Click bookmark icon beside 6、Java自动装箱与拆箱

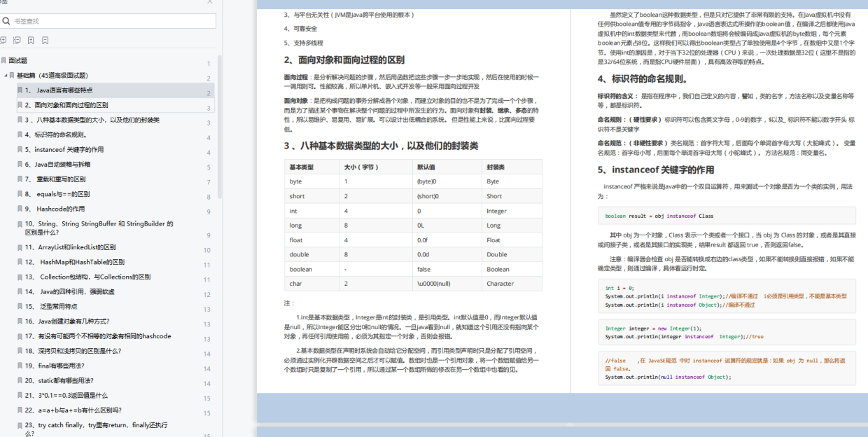pyautogui.click(x=20, y=165)
